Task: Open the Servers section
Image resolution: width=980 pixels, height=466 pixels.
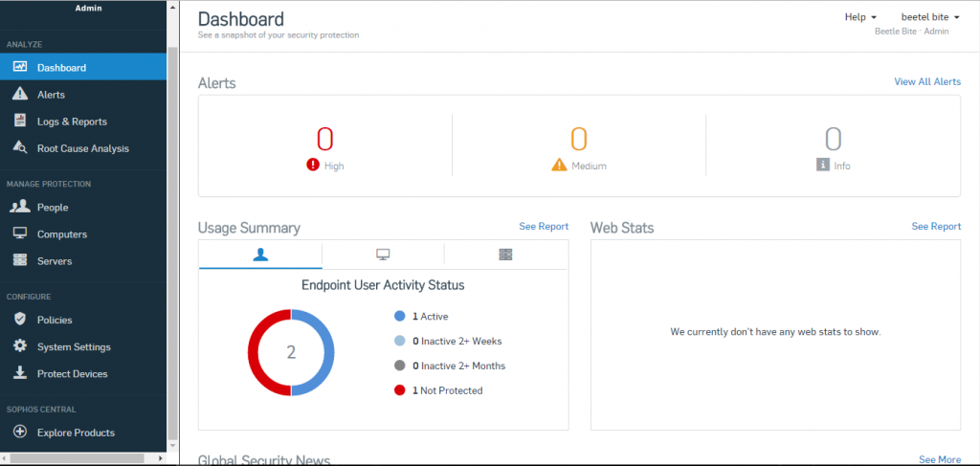Action: point(83,260)
